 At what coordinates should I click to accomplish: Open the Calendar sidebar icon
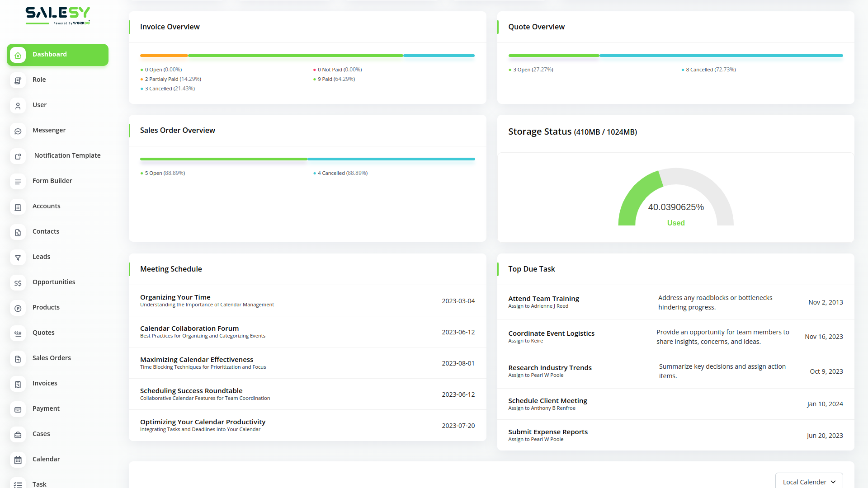18,460
